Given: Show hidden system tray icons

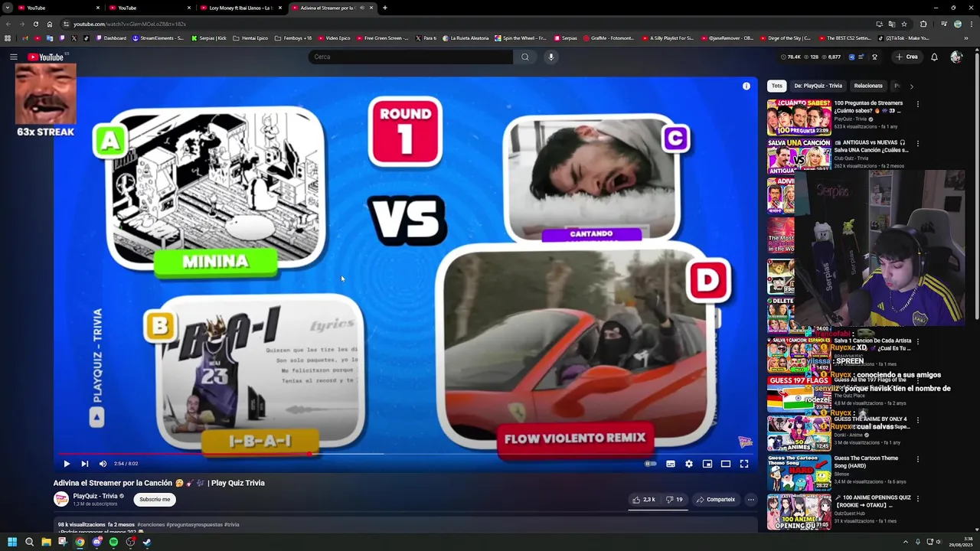Looking at the screenshot, I should pos(905,542).
